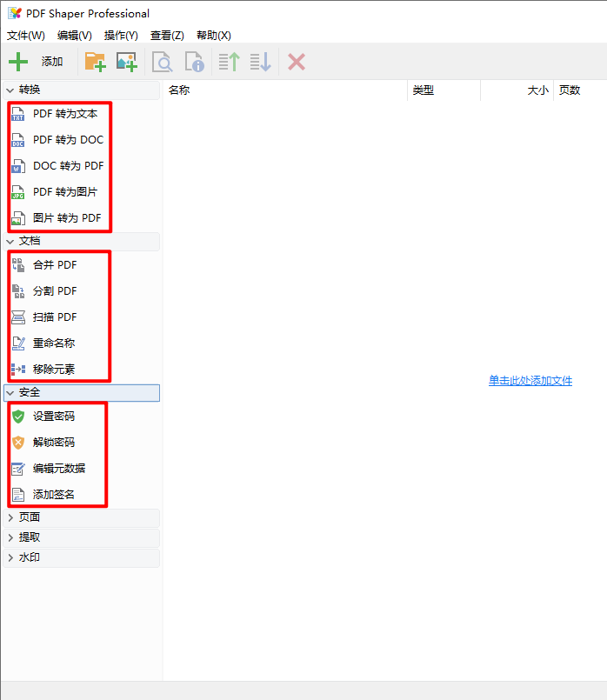Sort by the 大小 column header
This screenshot has height=700, width=607.
517,90
